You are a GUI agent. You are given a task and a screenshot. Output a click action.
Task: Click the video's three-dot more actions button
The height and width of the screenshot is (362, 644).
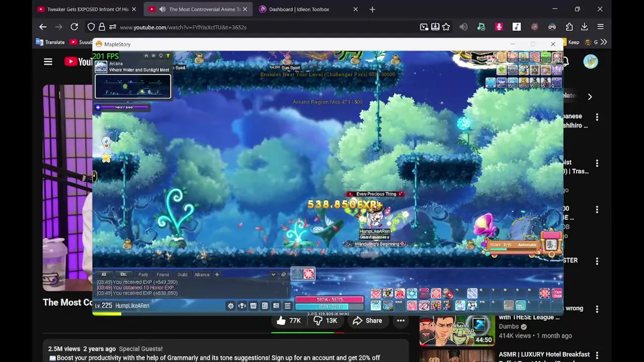400,321
